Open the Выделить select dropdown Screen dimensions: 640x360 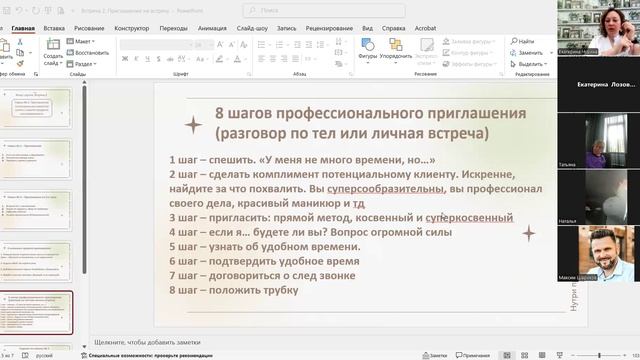(x=529, y=64)
